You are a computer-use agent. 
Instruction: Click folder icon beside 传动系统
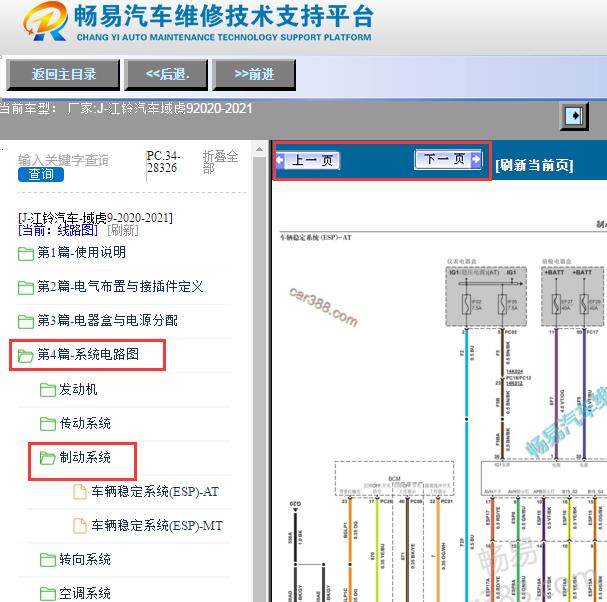[48, 424]
